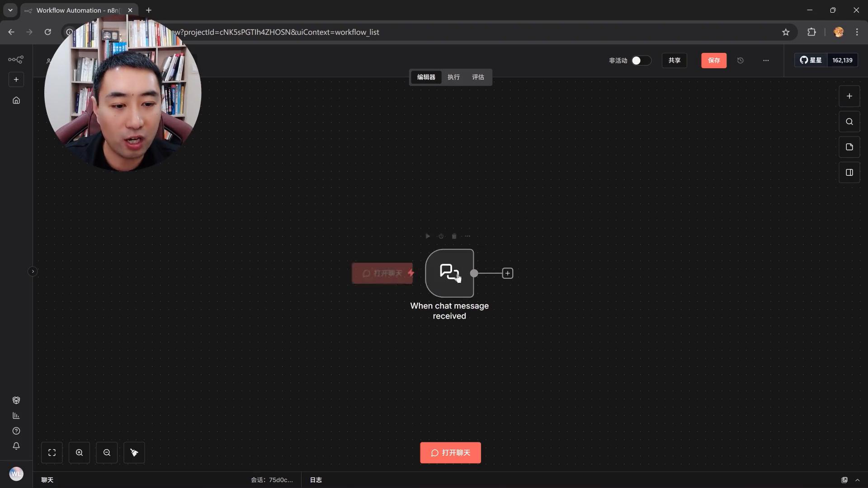Viewport: 868px width, 488px height.
Task: Click the tidy up nodes icon
Action: coord(134,452)
